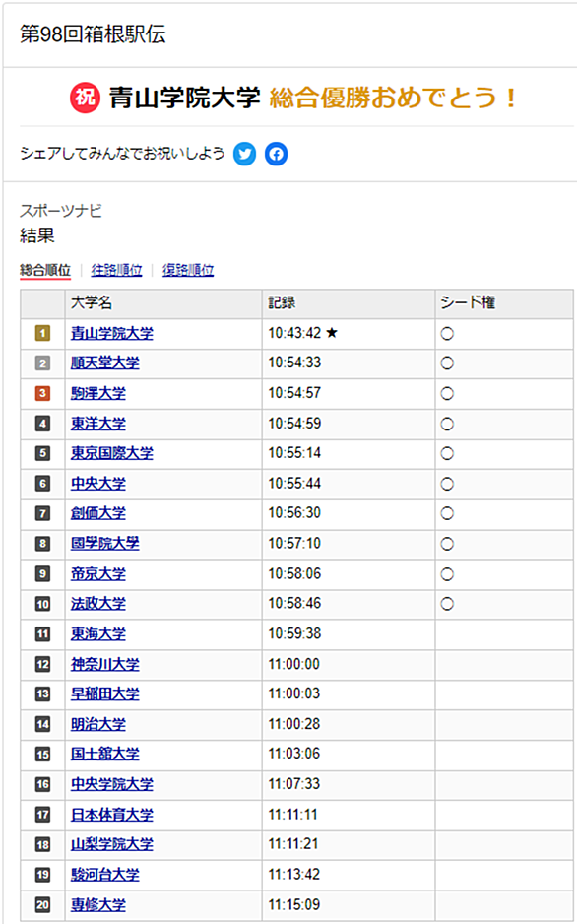Open the 駒澤大学 team link
Viewport: 577px width, 924px height.
point(97,393)
